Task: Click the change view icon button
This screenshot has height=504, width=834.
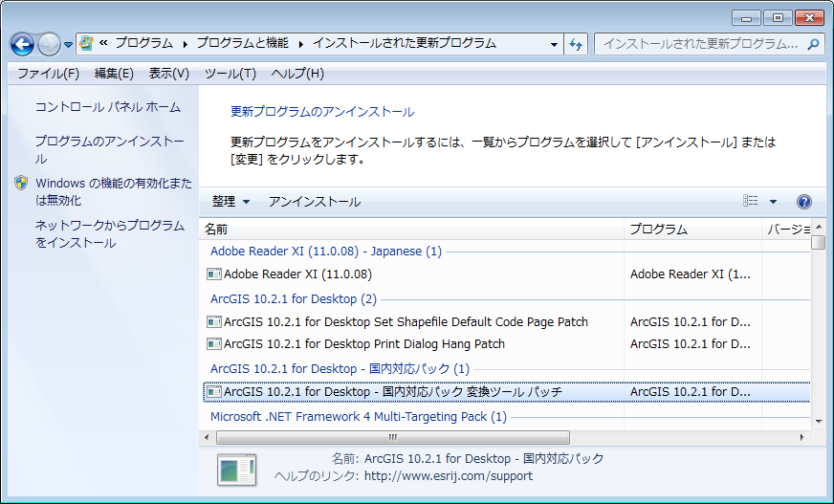Action: coord(751,201)
